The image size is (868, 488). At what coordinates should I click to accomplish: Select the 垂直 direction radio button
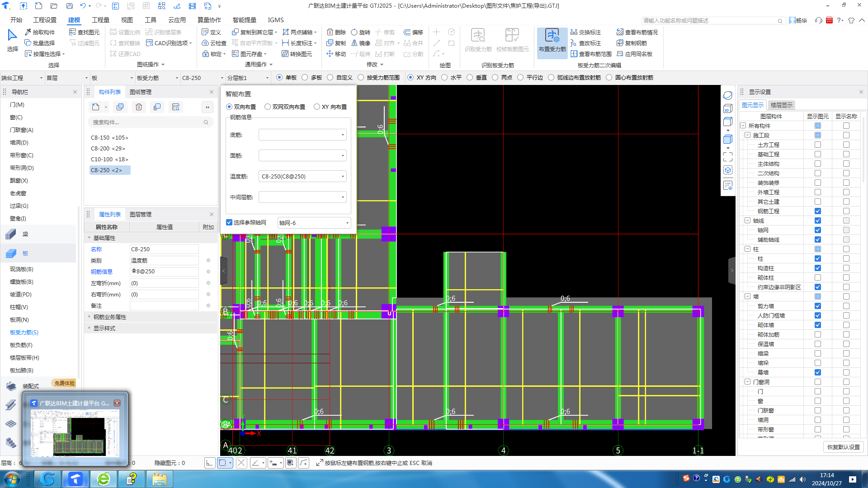click(470, 78)
